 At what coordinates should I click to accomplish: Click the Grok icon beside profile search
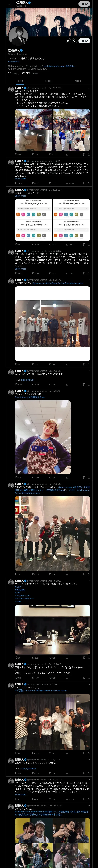pyautogui.click(x=68, y=41)
